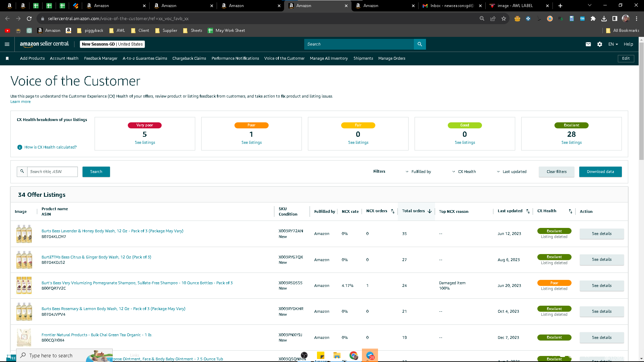The height and width of the screenshot is (362, 644).
Task: Click the browser address bar URL
Action: pos(118,19)
